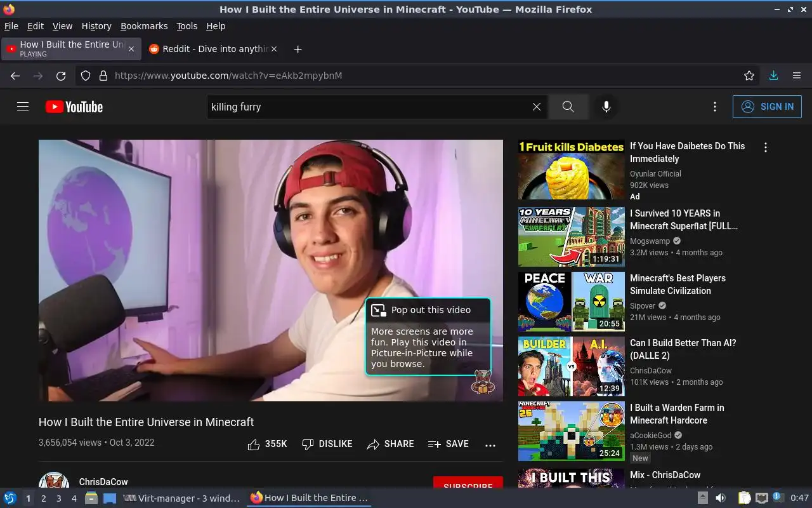Viewport: 812px width, 508px height.
Task: Clear the search box text
Action: pyautogui.click(x=536, y=107)
